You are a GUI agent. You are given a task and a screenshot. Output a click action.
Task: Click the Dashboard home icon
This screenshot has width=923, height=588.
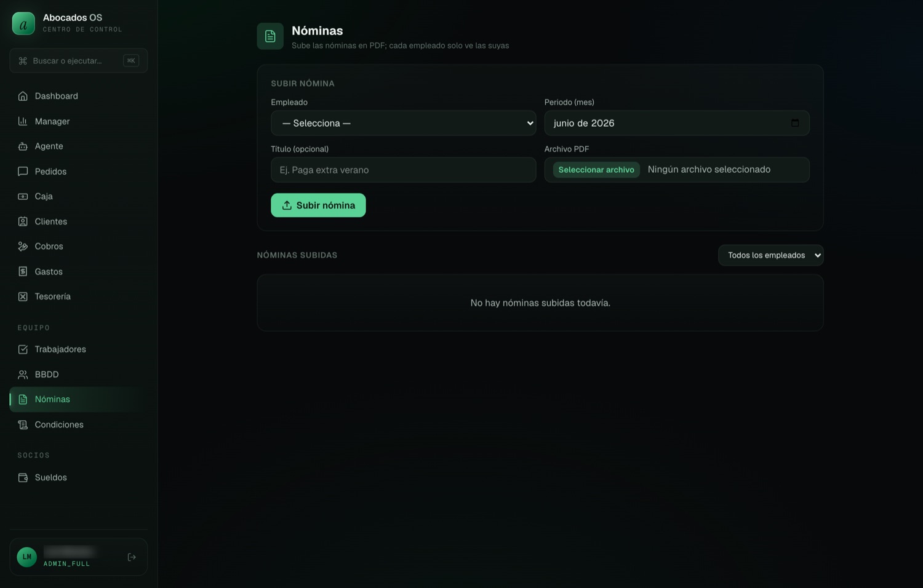coord(23,96)
